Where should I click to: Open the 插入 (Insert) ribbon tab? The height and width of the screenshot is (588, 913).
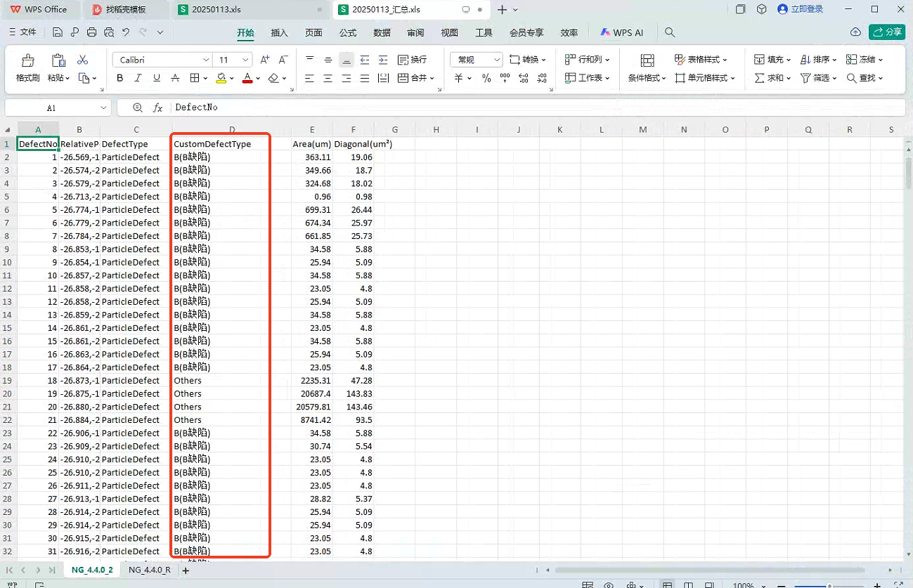(x=280, y=32)
